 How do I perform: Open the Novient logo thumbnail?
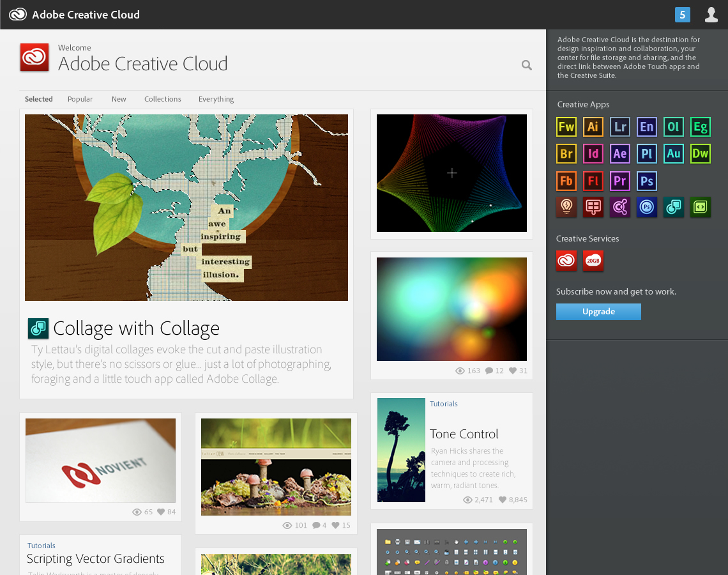pyautogui.click(x=100, y=460)
